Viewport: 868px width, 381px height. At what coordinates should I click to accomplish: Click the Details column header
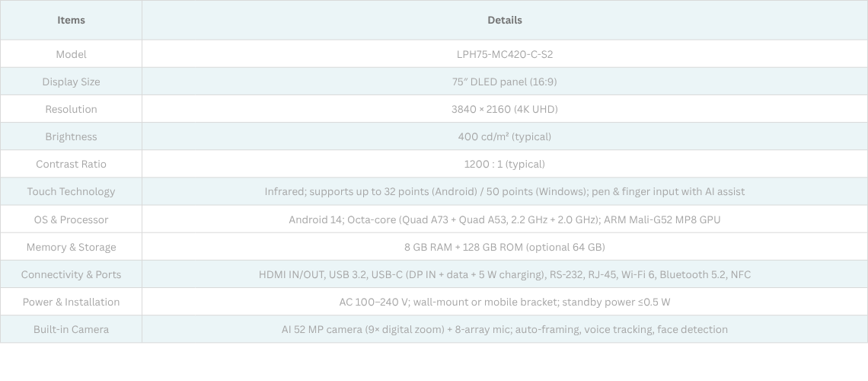[504, 20]
